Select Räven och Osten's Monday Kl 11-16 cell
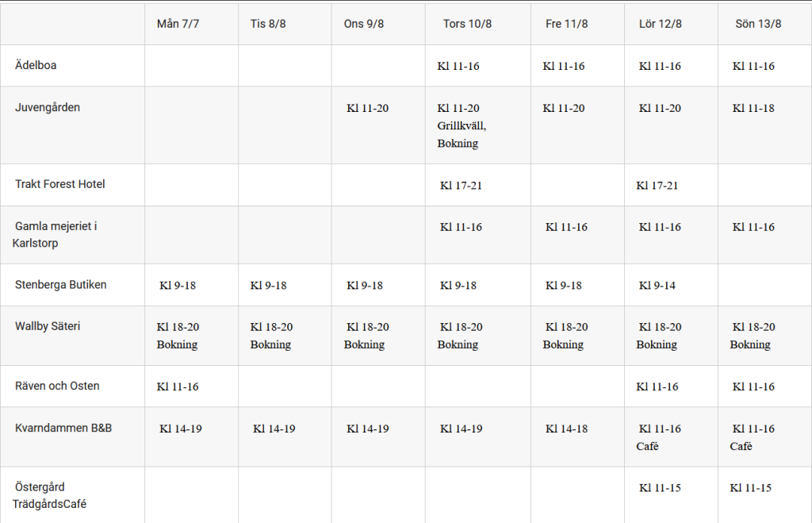The height and width of the screenshot is (523, 812). pyautogui.click(x=178, y=386)
